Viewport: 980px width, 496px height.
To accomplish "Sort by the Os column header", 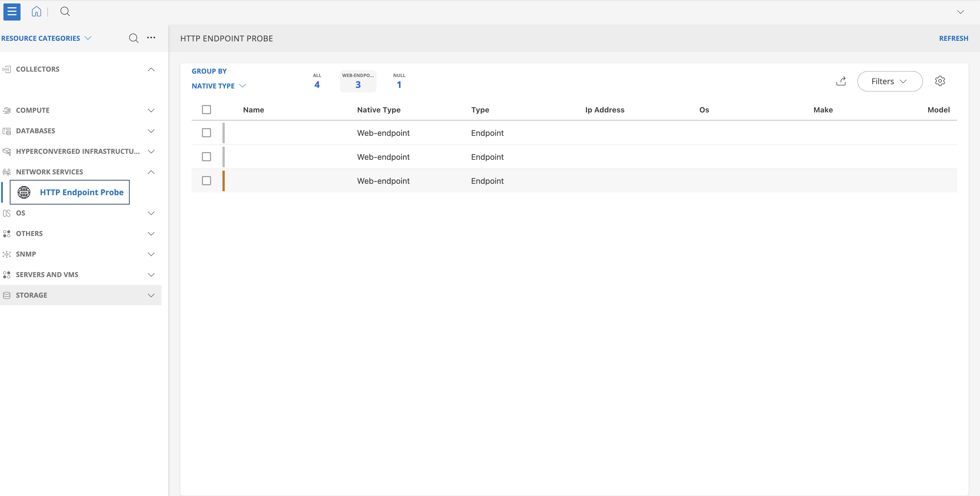I will (704, 110).
